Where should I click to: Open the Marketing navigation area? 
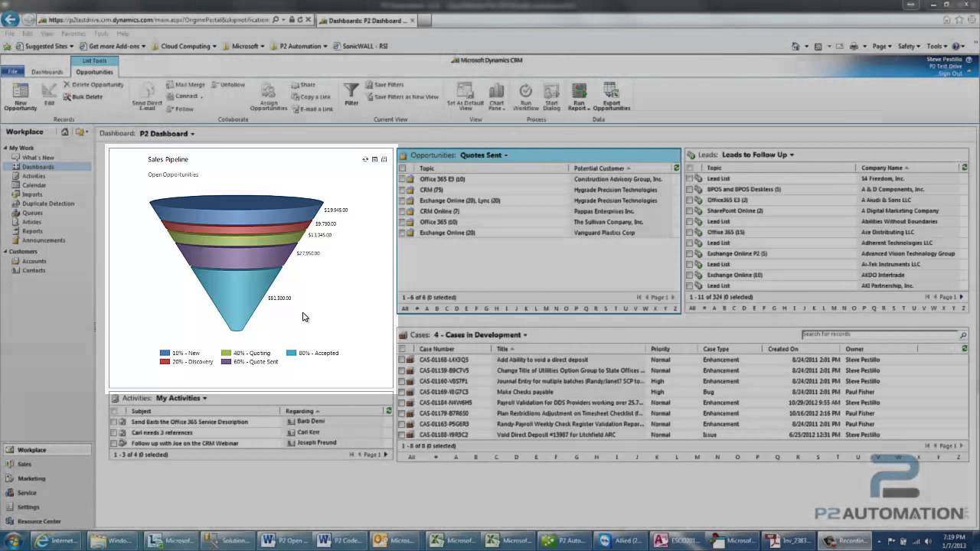click(x=46, y=478)
